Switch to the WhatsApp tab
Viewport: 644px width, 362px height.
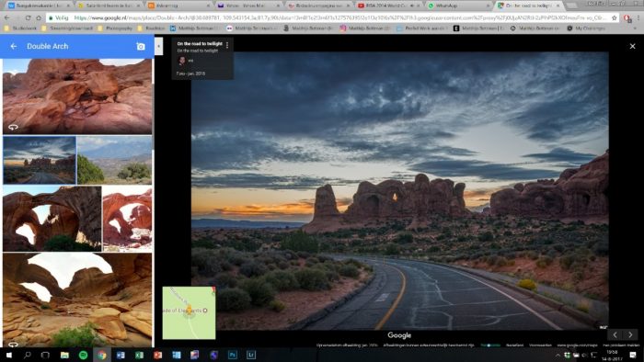[x=459, y=6]
